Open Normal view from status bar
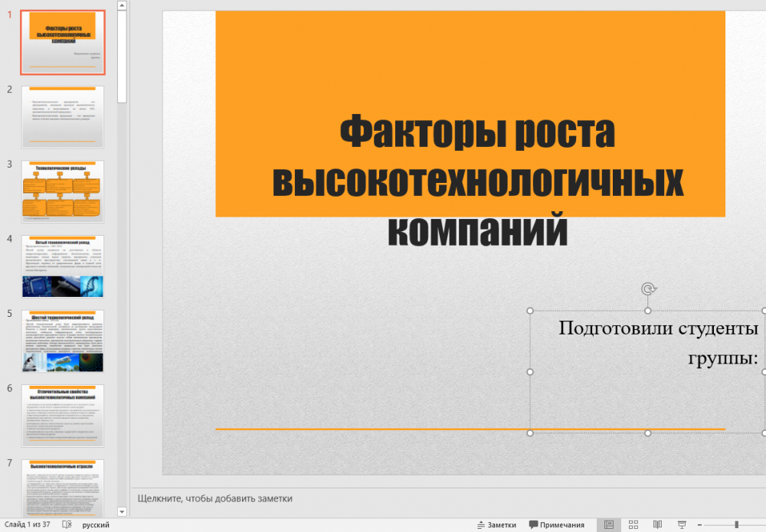The width and height of the screenshot is (766, 532). (x=609, y=524)
